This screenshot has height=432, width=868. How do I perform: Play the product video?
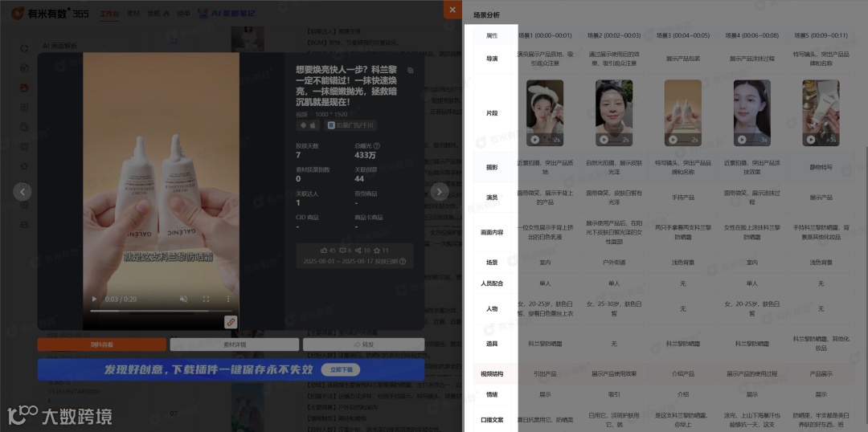tap(94, 300)
